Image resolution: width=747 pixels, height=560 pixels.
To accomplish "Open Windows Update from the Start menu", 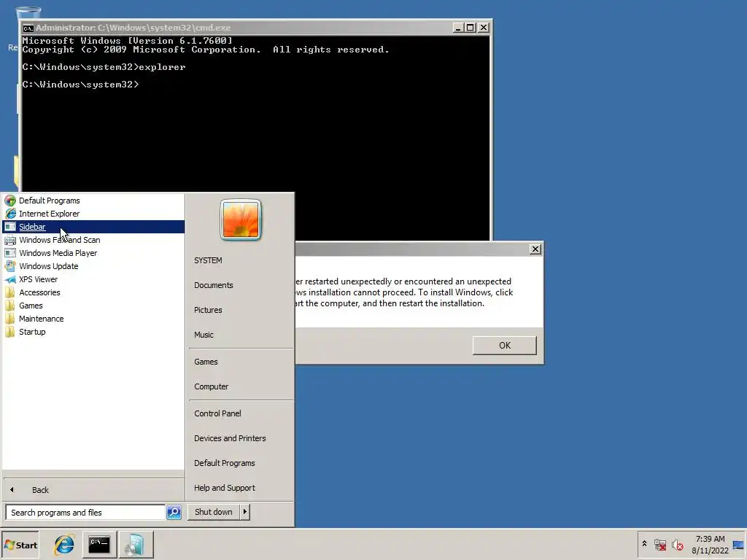I will (93, 266).
